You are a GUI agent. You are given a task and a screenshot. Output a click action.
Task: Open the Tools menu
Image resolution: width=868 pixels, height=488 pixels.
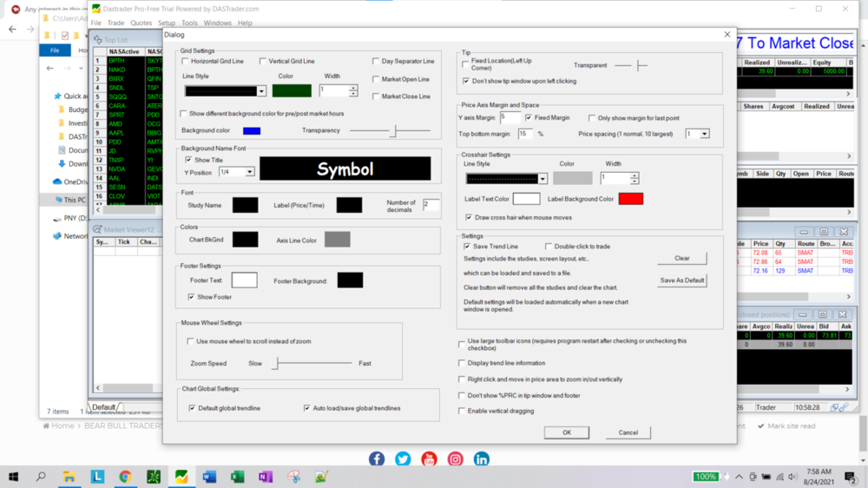pos(189,23)
